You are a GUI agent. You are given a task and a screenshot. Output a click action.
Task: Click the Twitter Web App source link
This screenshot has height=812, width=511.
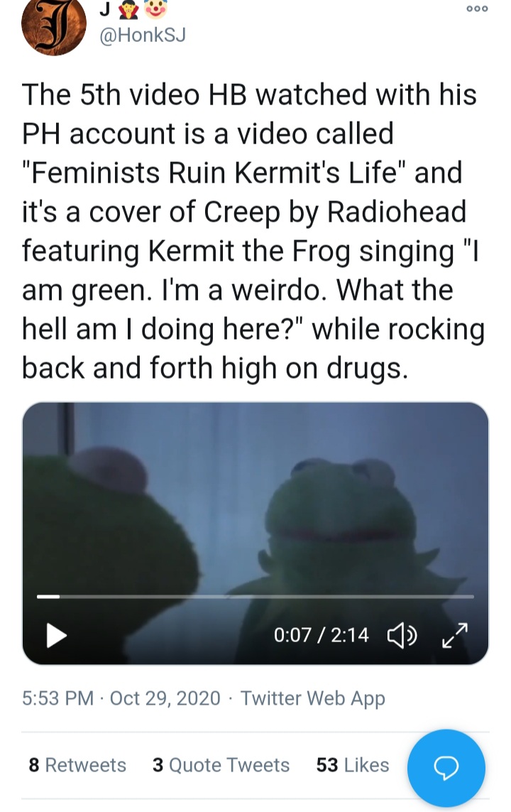[312, 698]
